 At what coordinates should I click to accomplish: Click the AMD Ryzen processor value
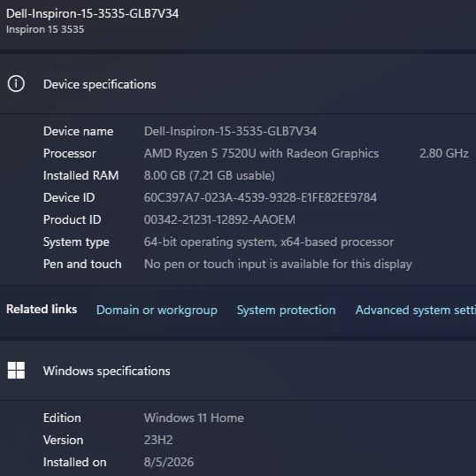[x=261, y=153]
